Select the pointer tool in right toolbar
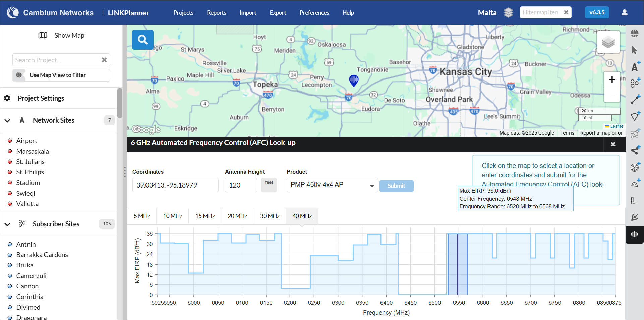This screenshot has width=644, height=320. pos(634,50)
